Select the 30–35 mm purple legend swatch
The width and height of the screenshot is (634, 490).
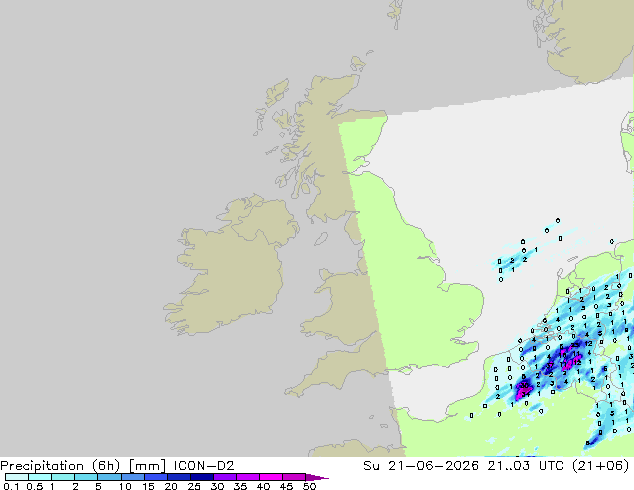(224, 477)
